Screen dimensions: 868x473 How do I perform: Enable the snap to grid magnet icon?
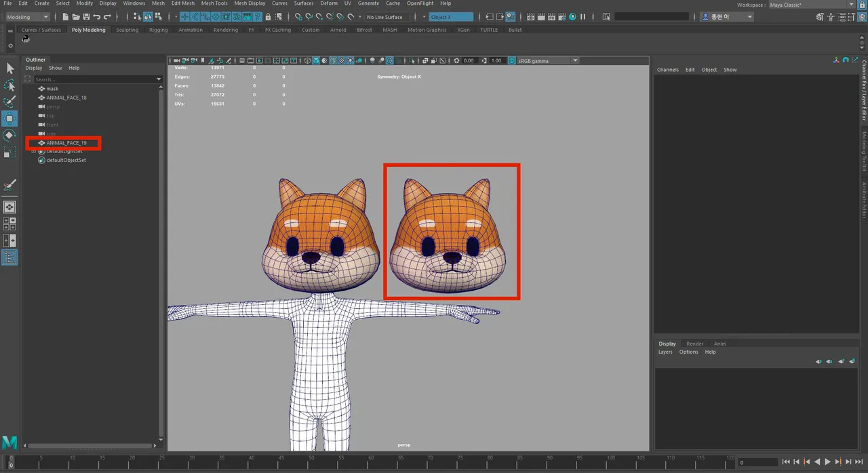[x=298, y=17]
